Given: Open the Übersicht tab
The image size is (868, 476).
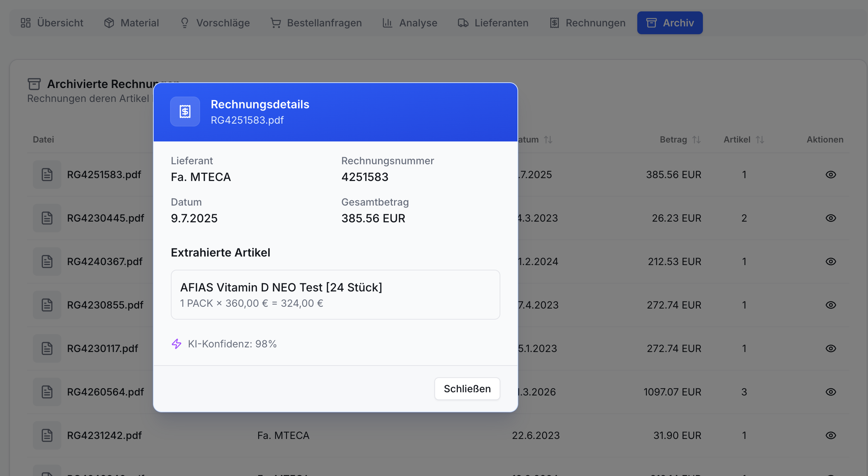Looking at the screenshot, I should tap(52, 23).
